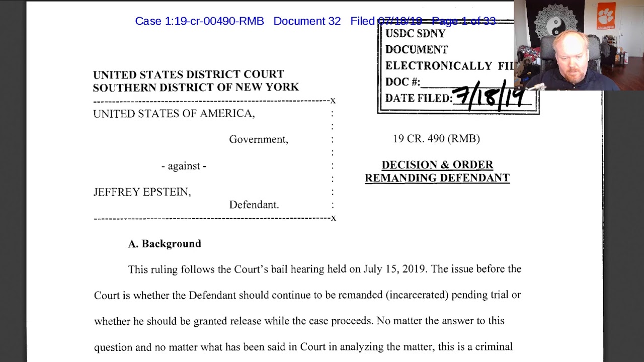Screen dimensions: 644x362
Task: Click the United States District Court heading
Action: click(x=189, y=74)
